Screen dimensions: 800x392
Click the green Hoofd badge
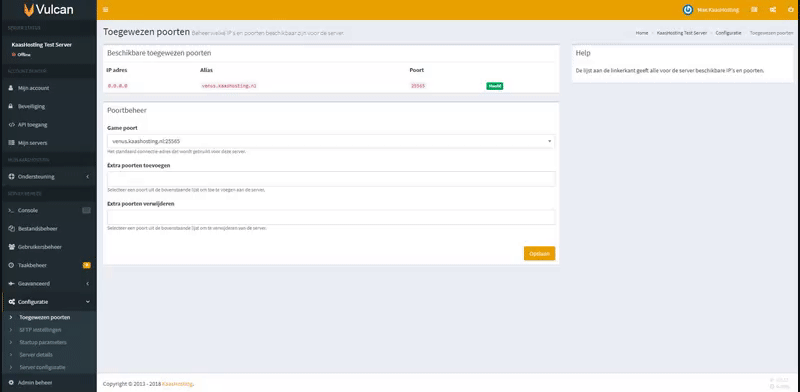[494, 86]
